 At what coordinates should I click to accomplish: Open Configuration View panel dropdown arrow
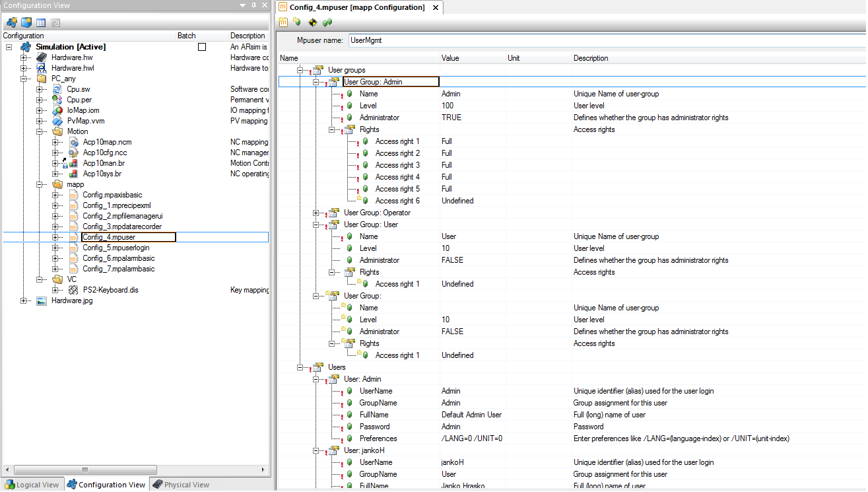coord(242,5)
